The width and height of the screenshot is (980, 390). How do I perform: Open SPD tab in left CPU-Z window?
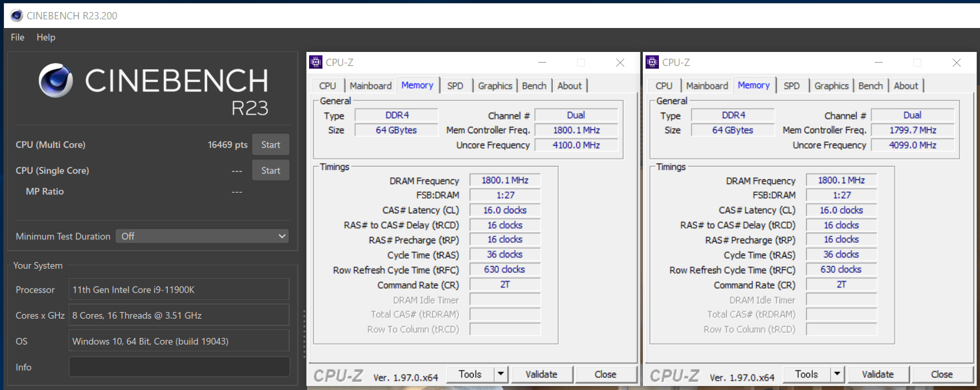pos(456,86)
